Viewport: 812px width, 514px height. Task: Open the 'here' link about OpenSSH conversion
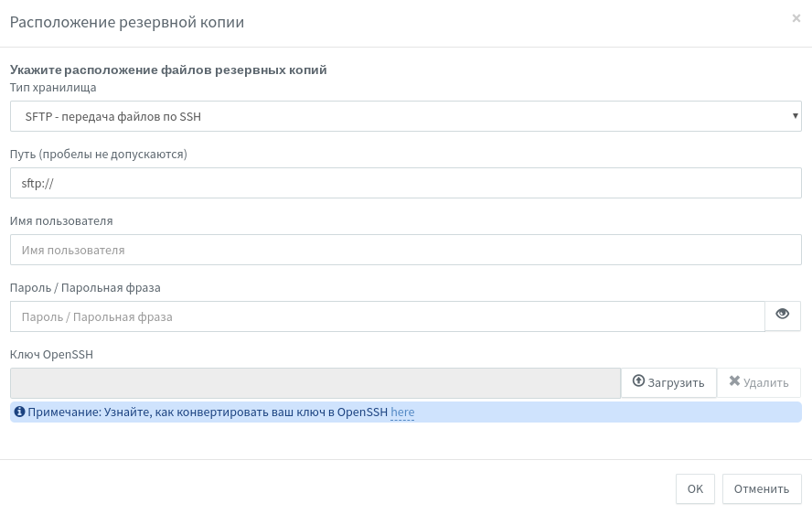point(402,412)
